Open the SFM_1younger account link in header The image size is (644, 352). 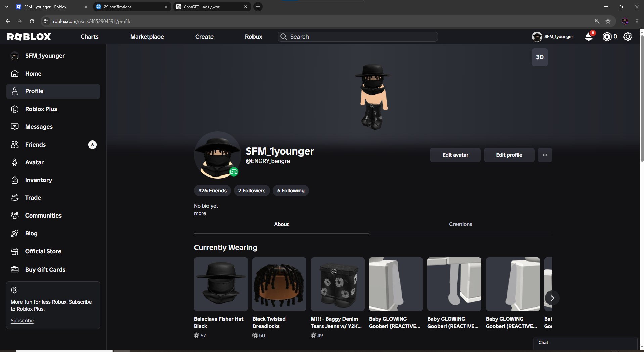pos(553,37)
